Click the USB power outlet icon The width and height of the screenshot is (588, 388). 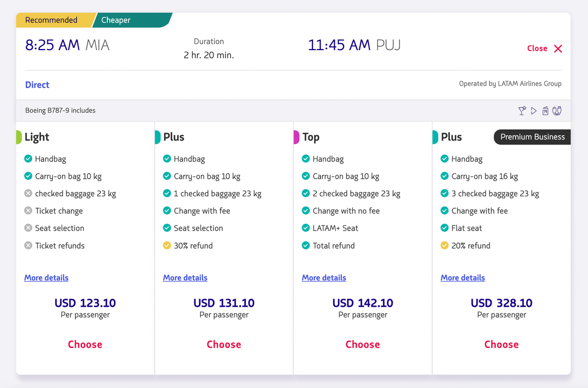click(556, 111)
